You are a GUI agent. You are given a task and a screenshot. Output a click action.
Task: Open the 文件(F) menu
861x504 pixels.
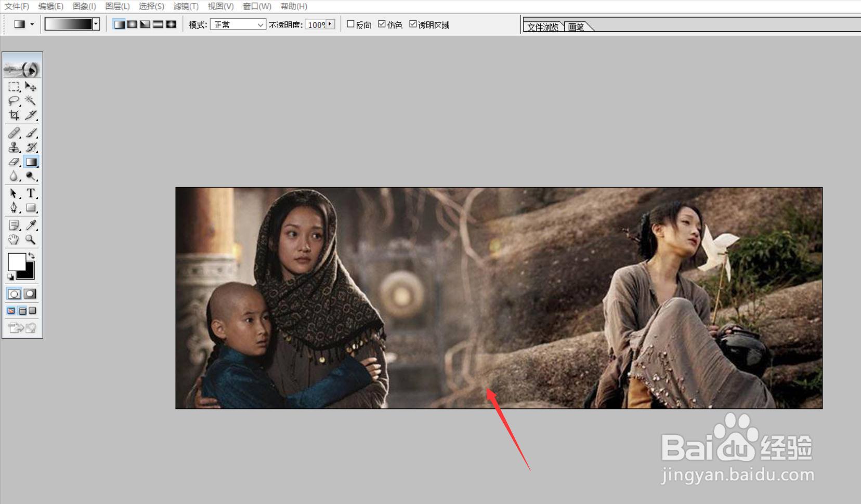[x=17, y=6]
